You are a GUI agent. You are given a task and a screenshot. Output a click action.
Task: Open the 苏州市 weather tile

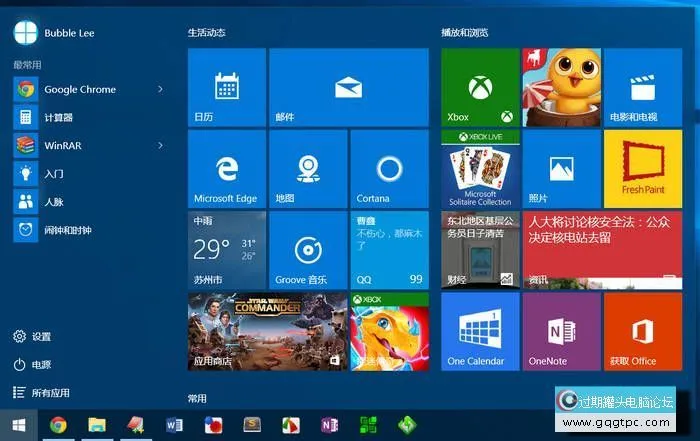pyautogui.click(x=226, y=250)
